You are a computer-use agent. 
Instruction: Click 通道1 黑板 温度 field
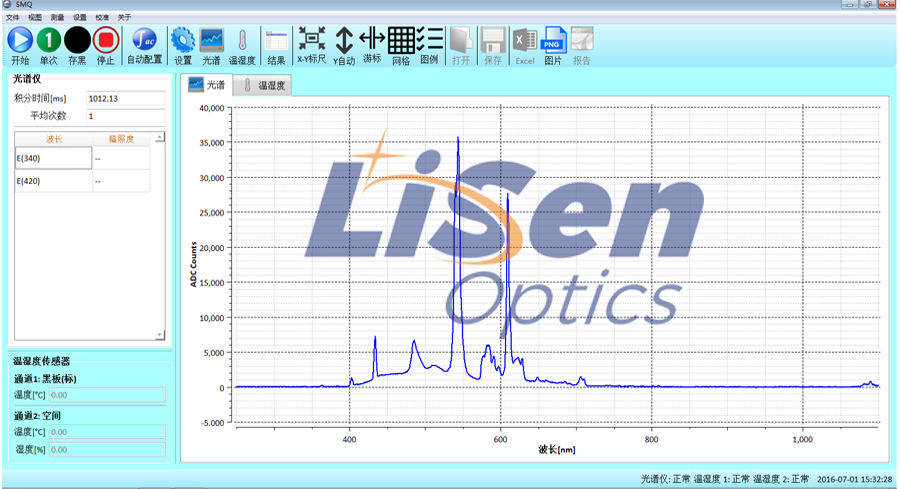click(107, 395)
